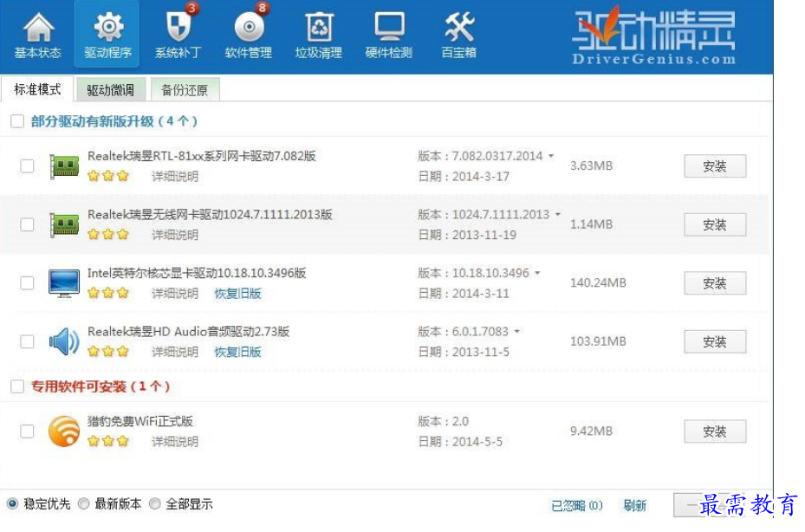
Task: Expand version dropdown 7.082.0317.2014
Action: click(551, 156)
